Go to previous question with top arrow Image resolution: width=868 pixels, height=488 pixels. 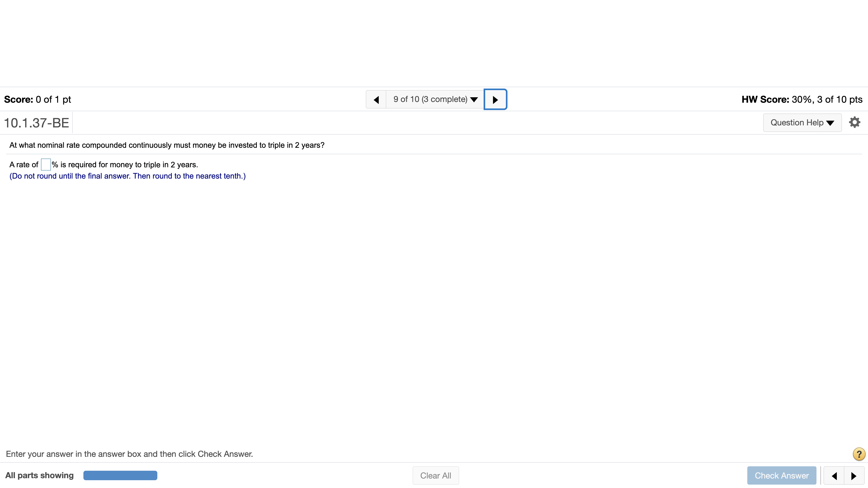tap(376, 100)
